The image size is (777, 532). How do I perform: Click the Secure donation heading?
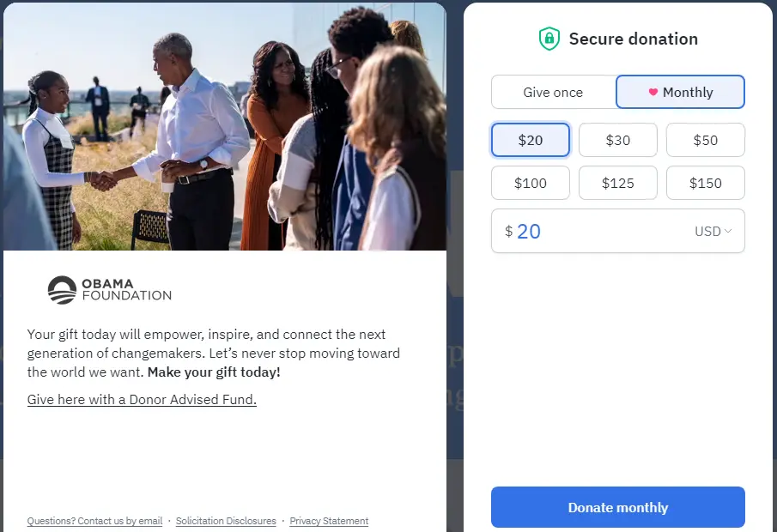[633, 39]
